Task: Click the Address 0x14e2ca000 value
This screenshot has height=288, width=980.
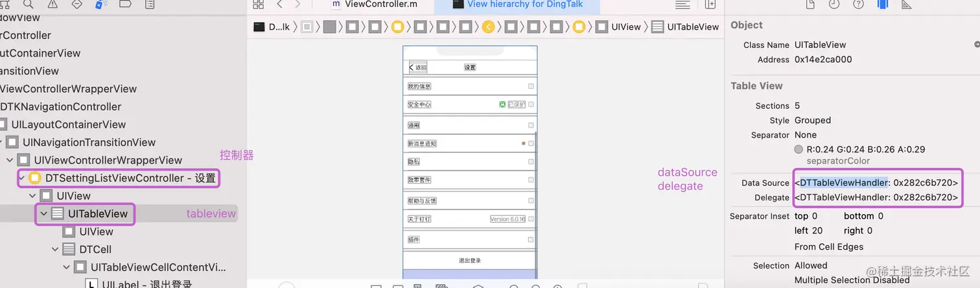Action: (823, 60)
